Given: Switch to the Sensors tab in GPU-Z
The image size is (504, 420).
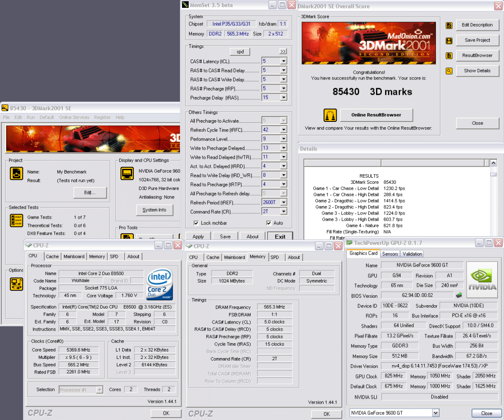Looking at the screenshot, I should coord(390,254).
